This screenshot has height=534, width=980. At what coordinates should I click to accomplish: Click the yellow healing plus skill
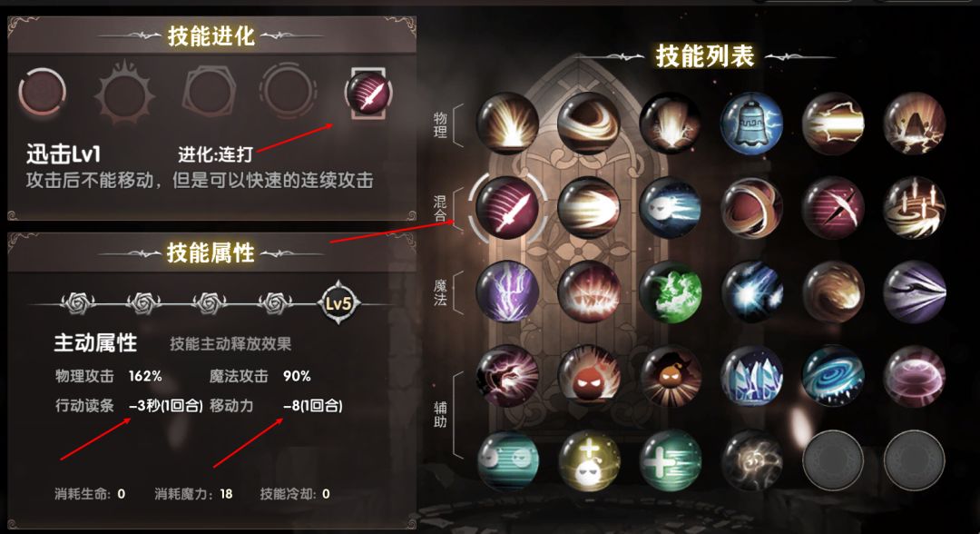click(x=589, y=460)
